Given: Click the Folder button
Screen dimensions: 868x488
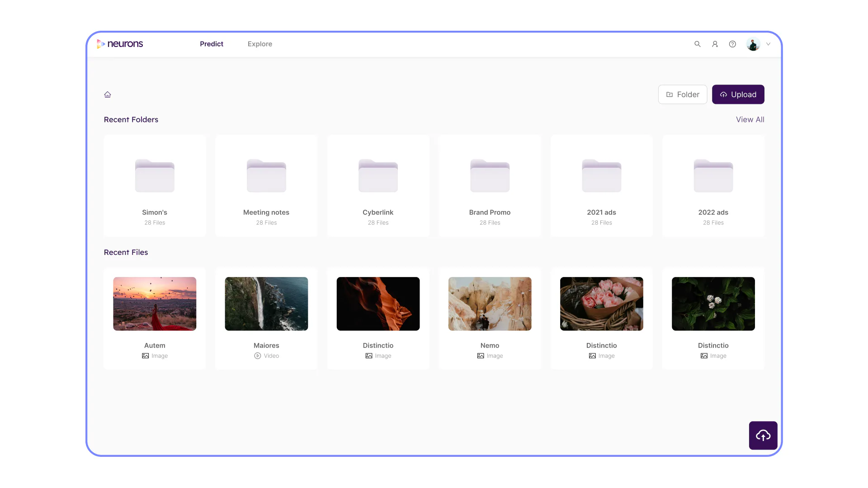Looking at the screenshot, I should point(683,94).
